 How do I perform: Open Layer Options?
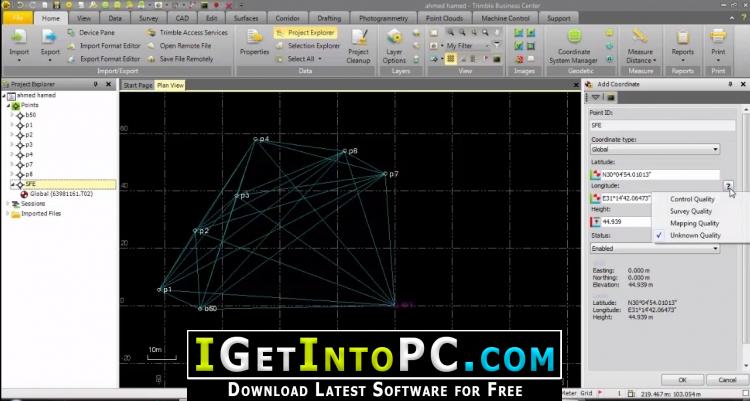pyautogui.click(x=394, y=46)
